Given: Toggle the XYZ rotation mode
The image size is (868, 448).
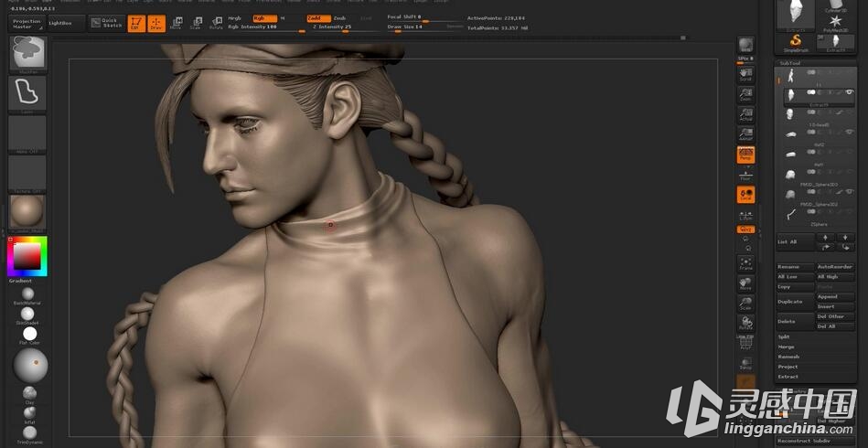Looking at the screenshot, I should pos(745,229).
